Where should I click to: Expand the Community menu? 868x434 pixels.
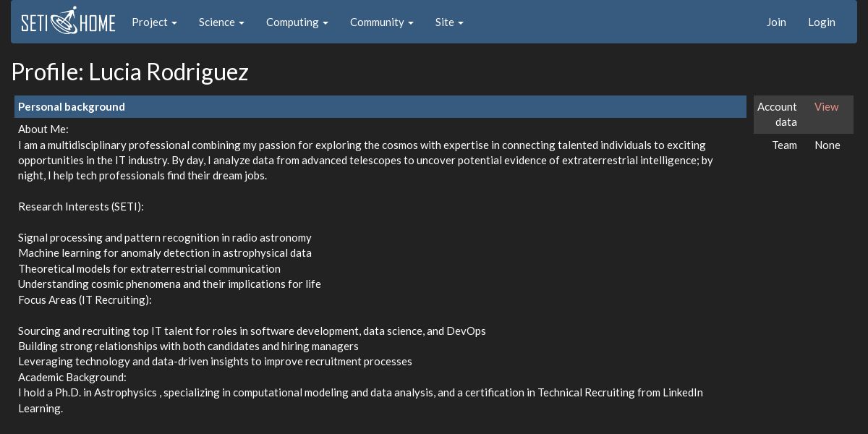pos(381,22)
